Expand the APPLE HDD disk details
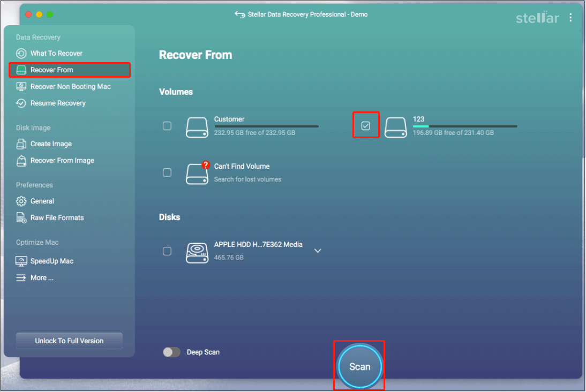The height and width of the screenshot is (392, 586). (x=318, y=251)
